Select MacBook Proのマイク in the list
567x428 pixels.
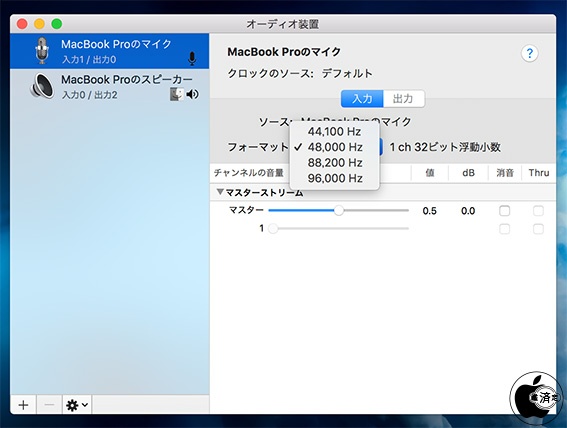[x=110, y=51]
